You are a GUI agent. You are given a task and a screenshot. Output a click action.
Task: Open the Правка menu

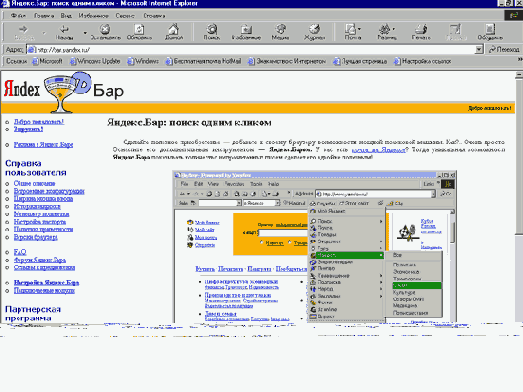44,16
